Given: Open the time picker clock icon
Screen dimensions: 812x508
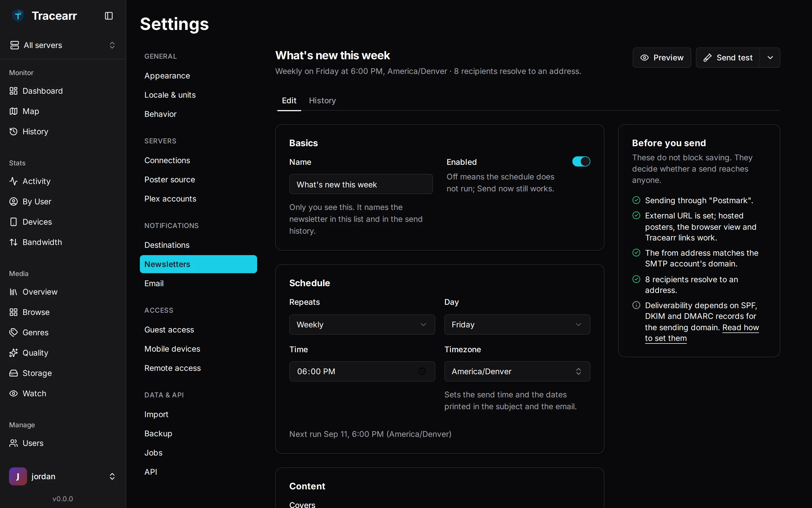Looking at the screenshot, I should (x=422, y=371).
